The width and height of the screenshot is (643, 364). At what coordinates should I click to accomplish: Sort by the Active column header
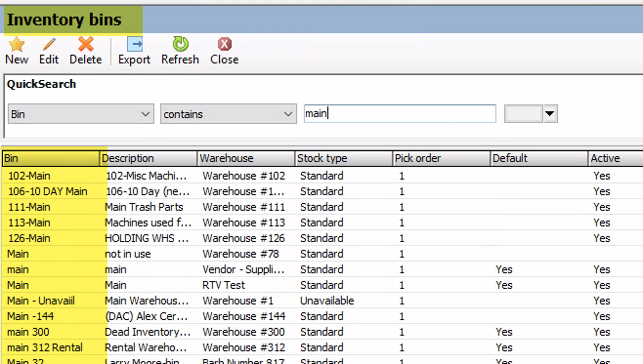(616, 158)
